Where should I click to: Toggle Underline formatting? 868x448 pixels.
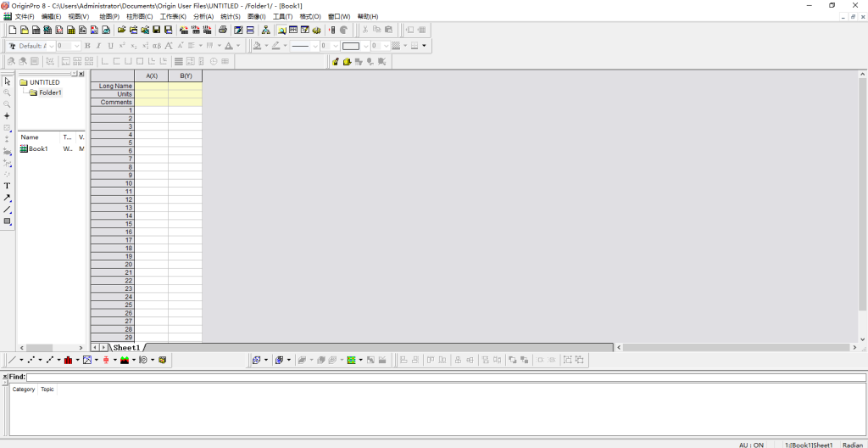(110, 46)
